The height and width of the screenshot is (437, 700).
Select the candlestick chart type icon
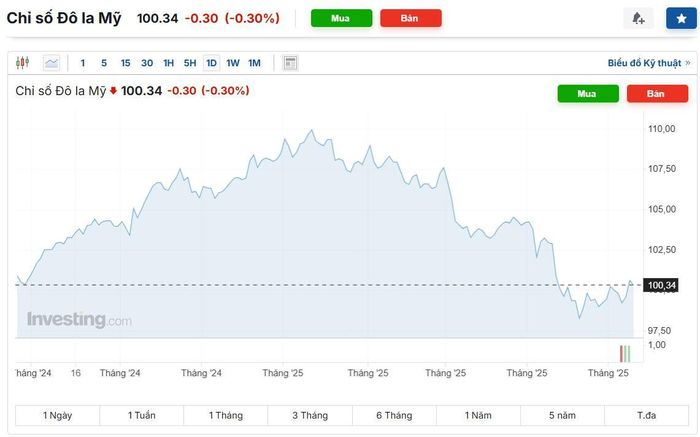(x=22, y=63)
